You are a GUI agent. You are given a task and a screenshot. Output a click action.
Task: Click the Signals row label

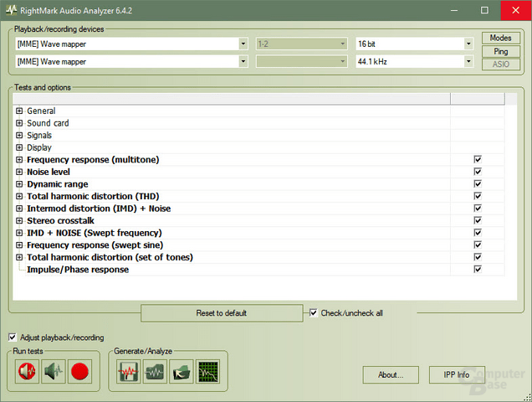39,135
